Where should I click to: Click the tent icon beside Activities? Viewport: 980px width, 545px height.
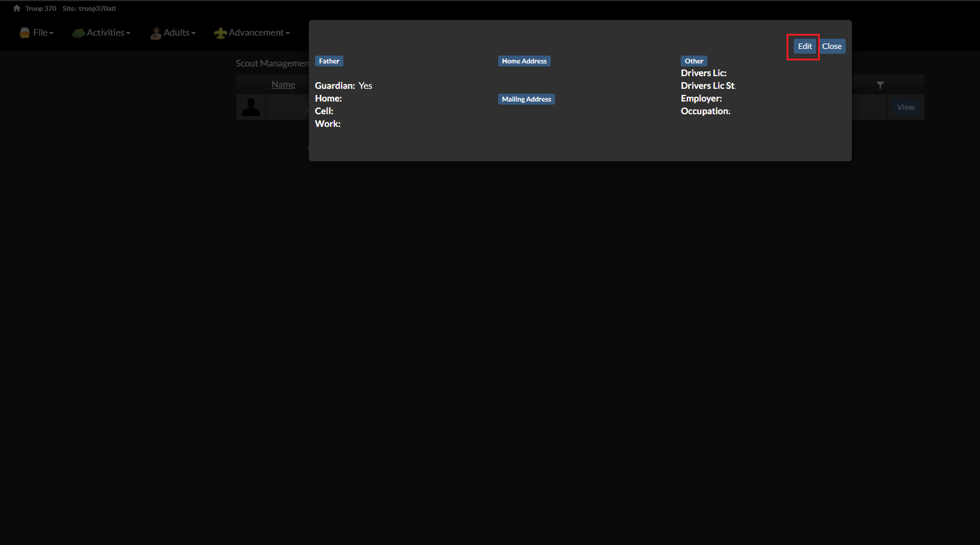(x=78, y=32)
